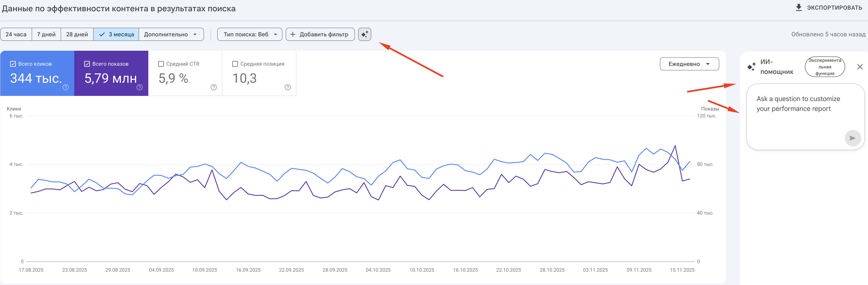Expand the Дополнительно date range dropdown

pyautogui.click(x=171, y=34)
